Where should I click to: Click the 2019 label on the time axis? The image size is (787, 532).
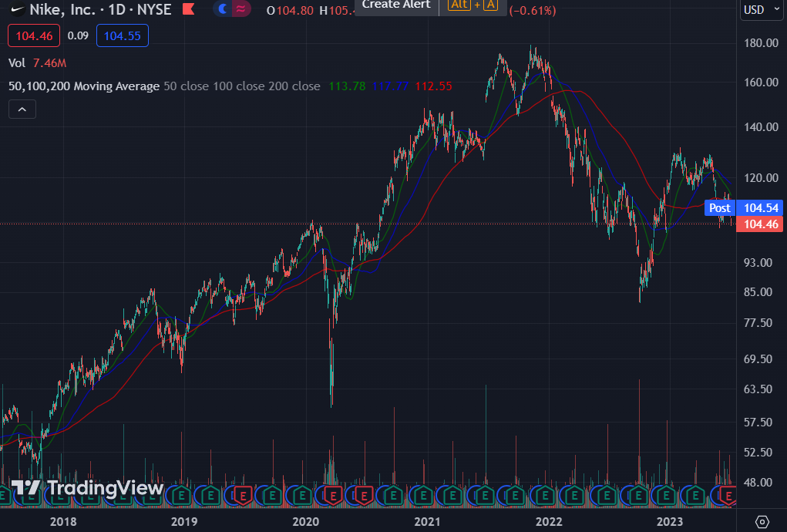pos(184,522)
